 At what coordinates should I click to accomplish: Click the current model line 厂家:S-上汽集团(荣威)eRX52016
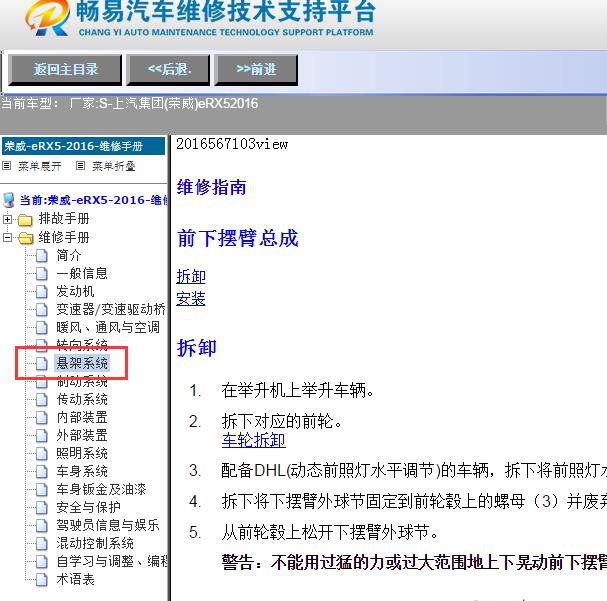[x=163, y=104]
